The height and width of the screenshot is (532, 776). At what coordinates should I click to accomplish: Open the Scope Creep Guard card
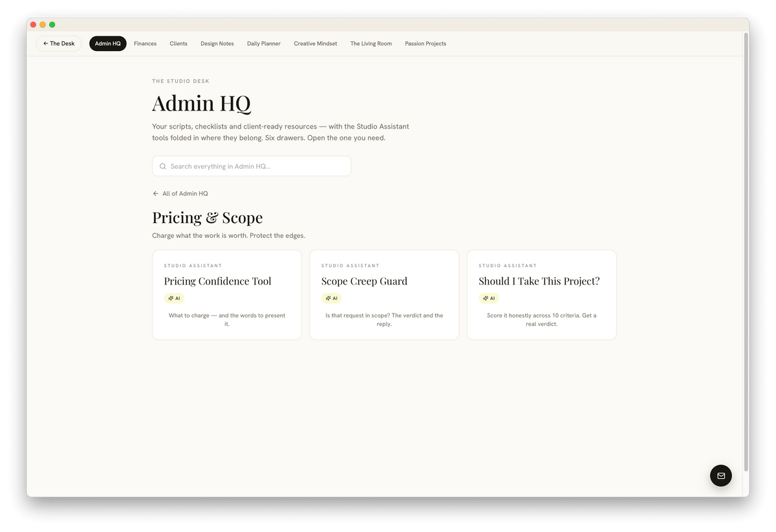pos(384,295)
